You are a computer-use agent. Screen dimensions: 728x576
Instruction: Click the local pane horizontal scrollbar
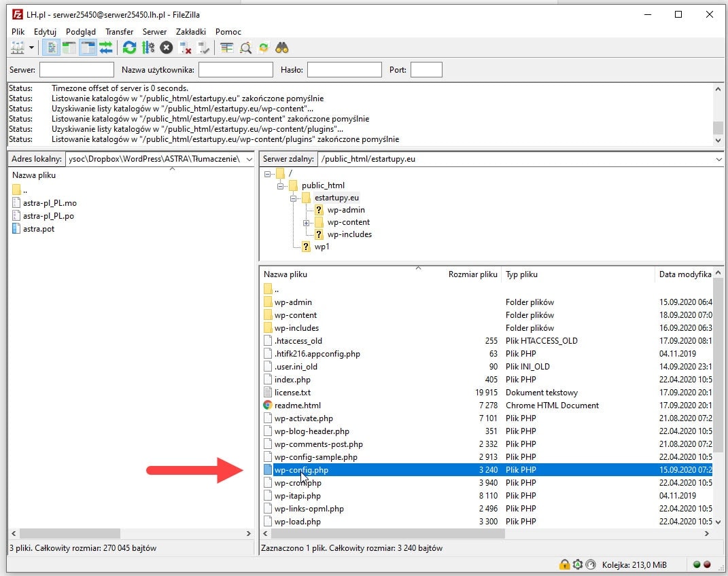click(69, 534)
